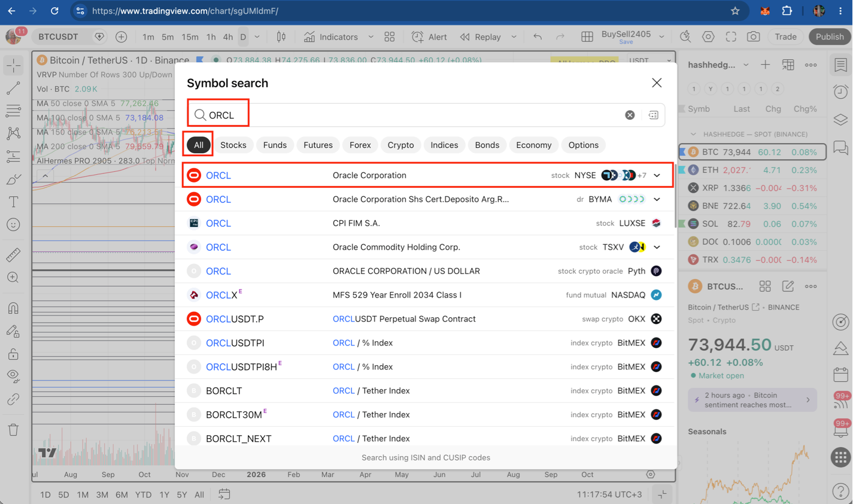Open the Indicators dialog
This screenshot has height=504, width=853.
tap(331, 37)
